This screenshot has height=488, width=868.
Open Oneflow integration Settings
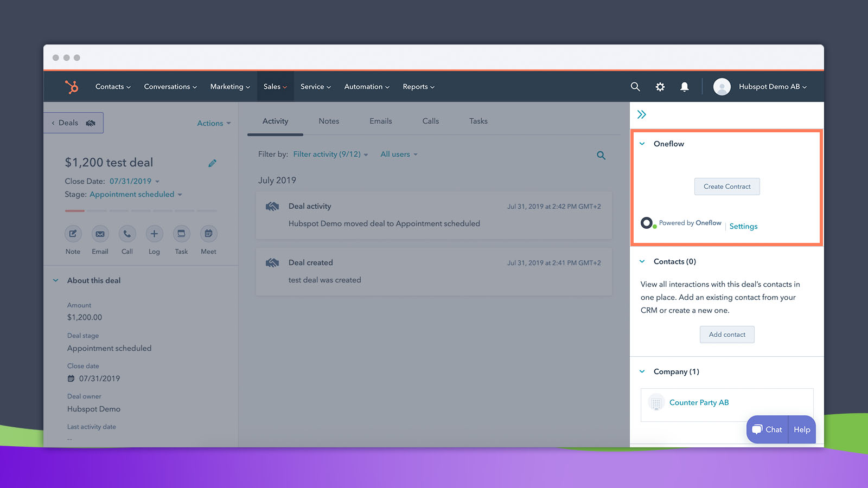[x=743, y=226]
